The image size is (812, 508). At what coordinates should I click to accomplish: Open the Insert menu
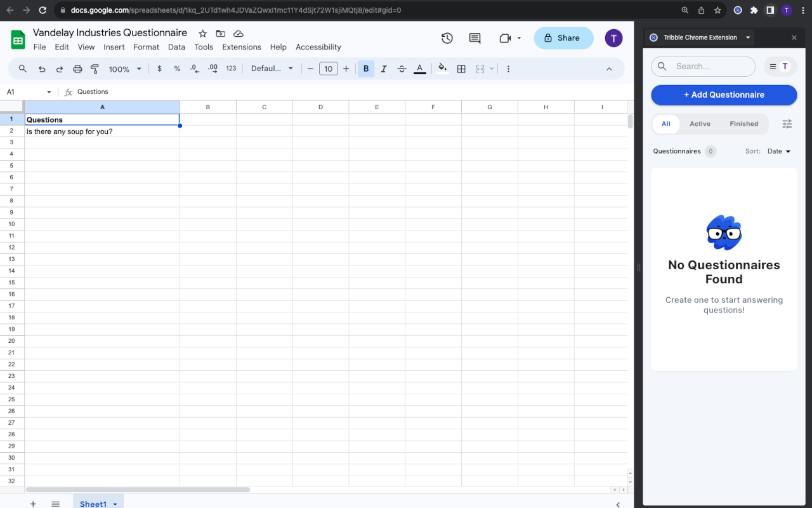(114, 47)
